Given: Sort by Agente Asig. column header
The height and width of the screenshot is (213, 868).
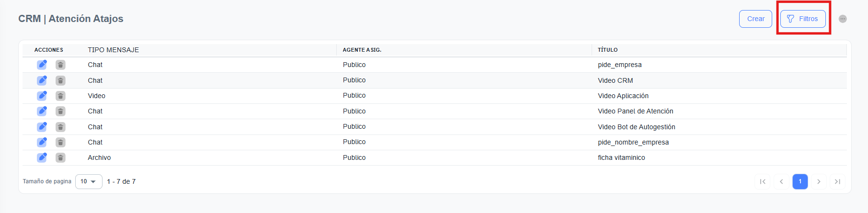Looking at the screenshot, I should [x=362, y=50].
